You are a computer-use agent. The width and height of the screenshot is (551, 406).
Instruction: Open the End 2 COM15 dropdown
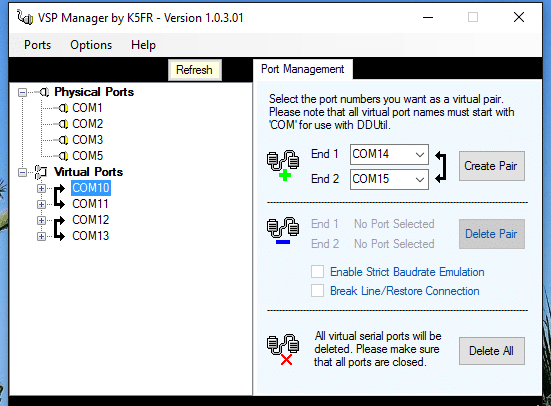tap(389, 179)
